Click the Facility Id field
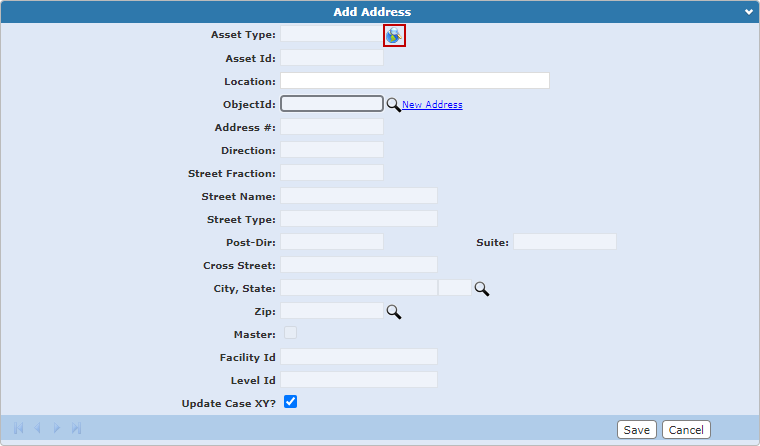Screen dimensions: 760x446 pos(358,357)
